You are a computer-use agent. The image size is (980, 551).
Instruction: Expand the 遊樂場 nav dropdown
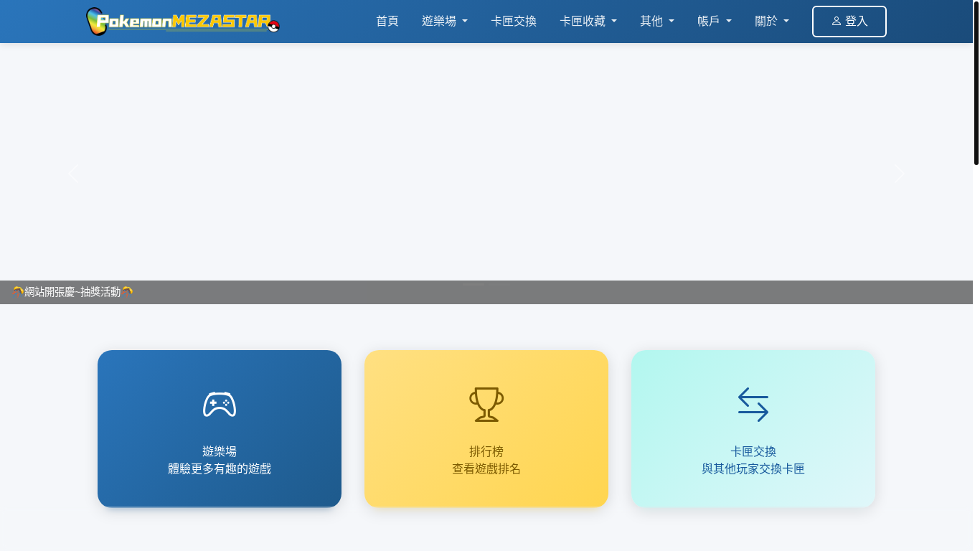pos(445,22)
